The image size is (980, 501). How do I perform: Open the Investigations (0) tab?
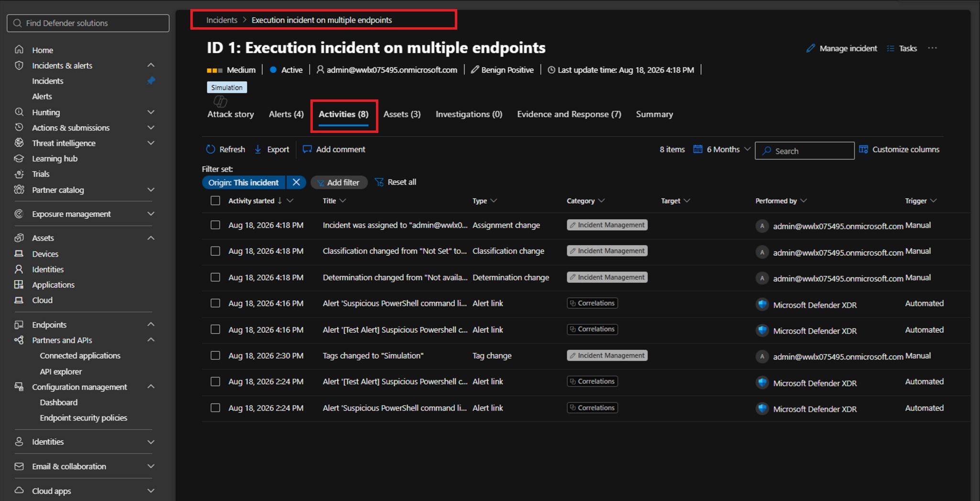pyautogui.click(x=469, y=114)
